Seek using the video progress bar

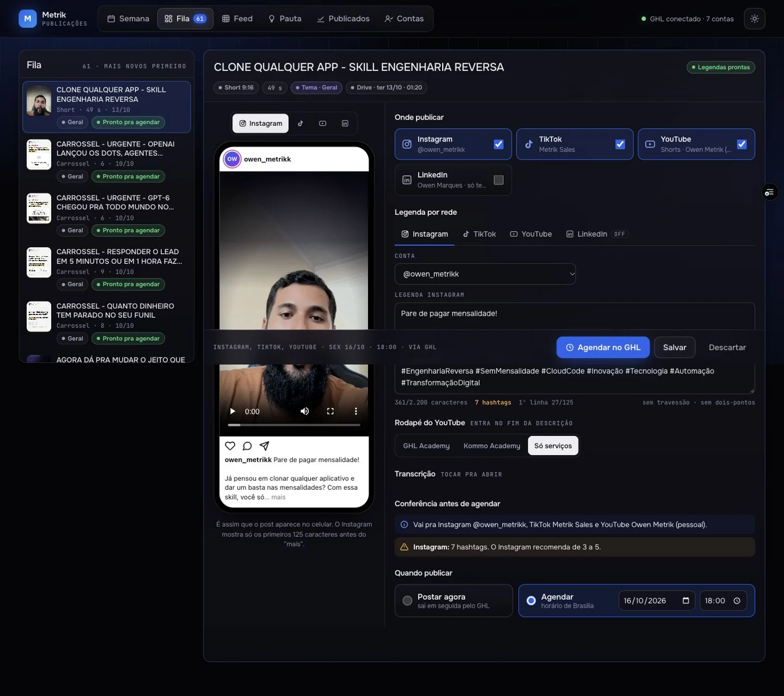coord(294,424)
